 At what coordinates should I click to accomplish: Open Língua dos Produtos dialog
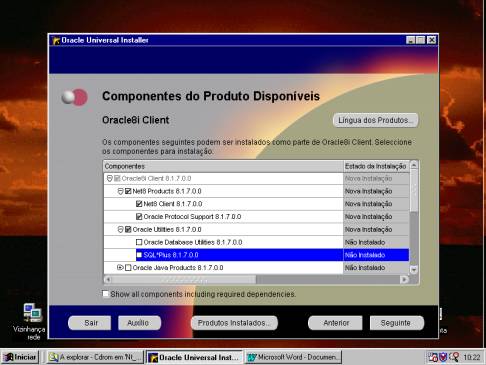pyautogui.click(x=375, y=120)
